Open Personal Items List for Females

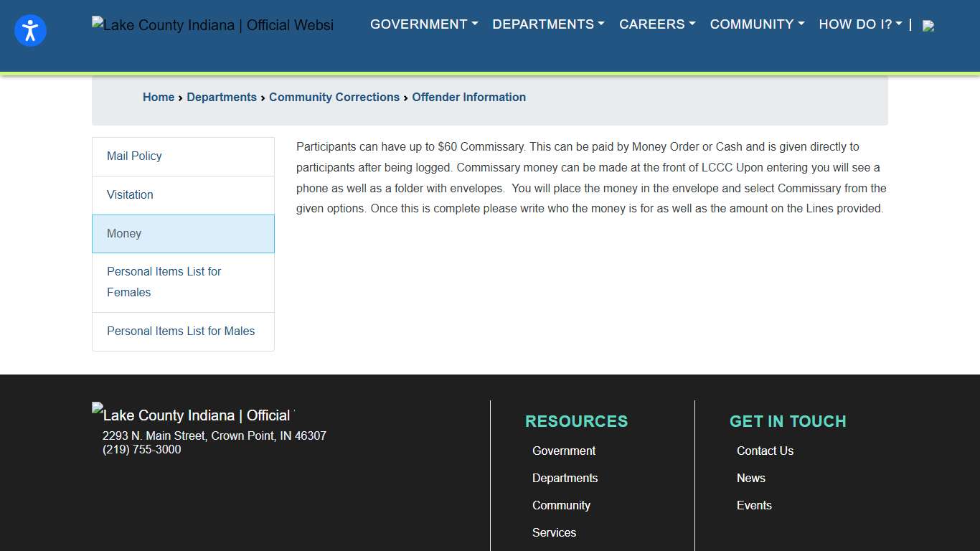[x=164, y=282]
